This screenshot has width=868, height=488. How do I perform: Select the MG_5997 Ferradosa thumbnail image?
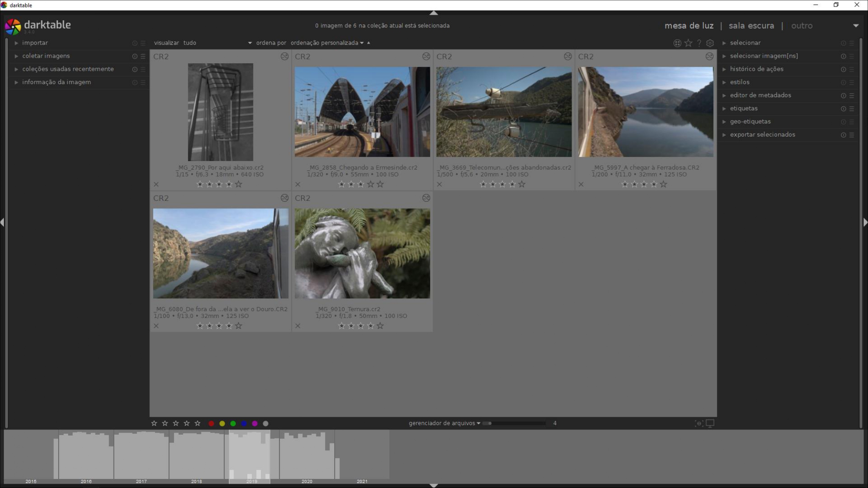click(x=645, y=112)
